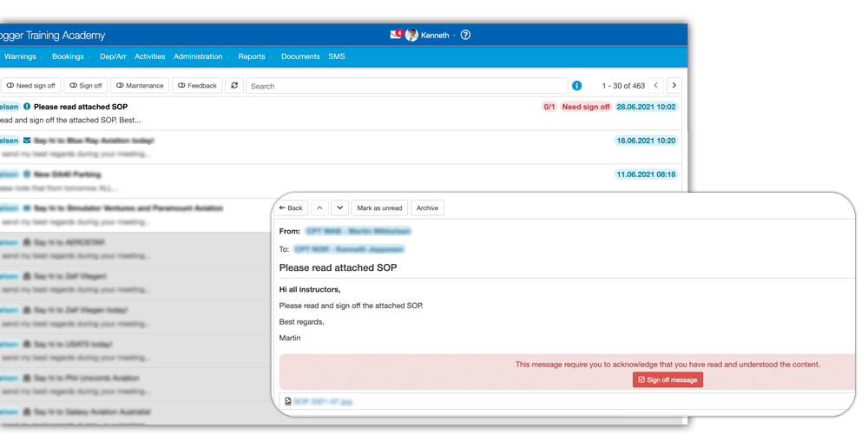
Task: Go to next message with down arrow
Action: click(x=340, y=208)
